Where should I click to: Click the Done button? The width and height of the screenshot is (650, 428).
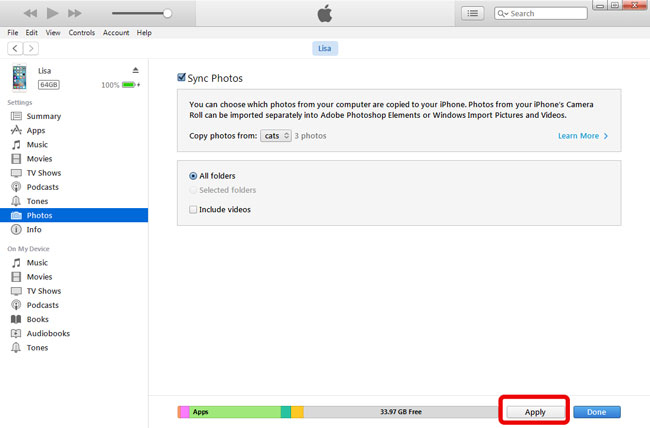point(597,412)
